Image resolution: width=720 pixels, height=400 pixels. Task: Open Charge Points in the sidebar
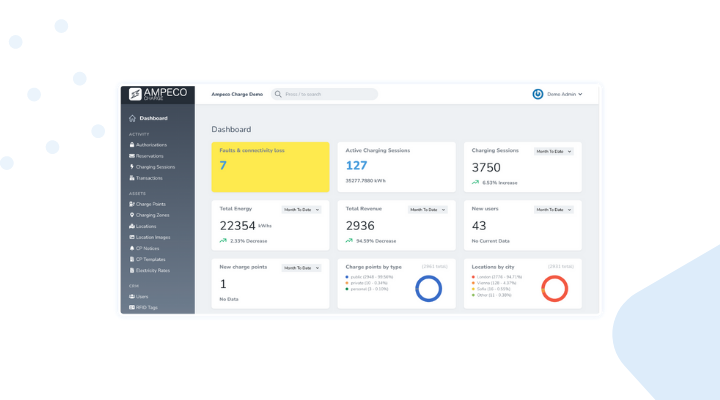151,204
